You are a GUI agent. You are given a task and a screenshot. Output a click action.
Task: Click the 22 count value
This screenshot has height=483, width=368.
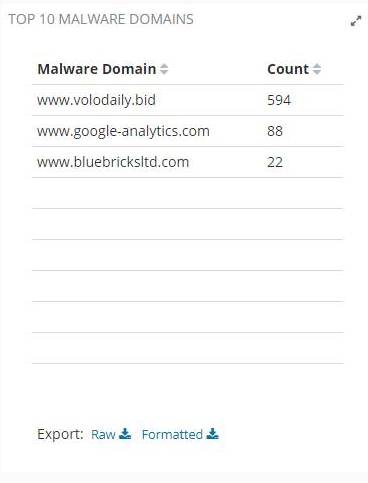tap(275, 162)
